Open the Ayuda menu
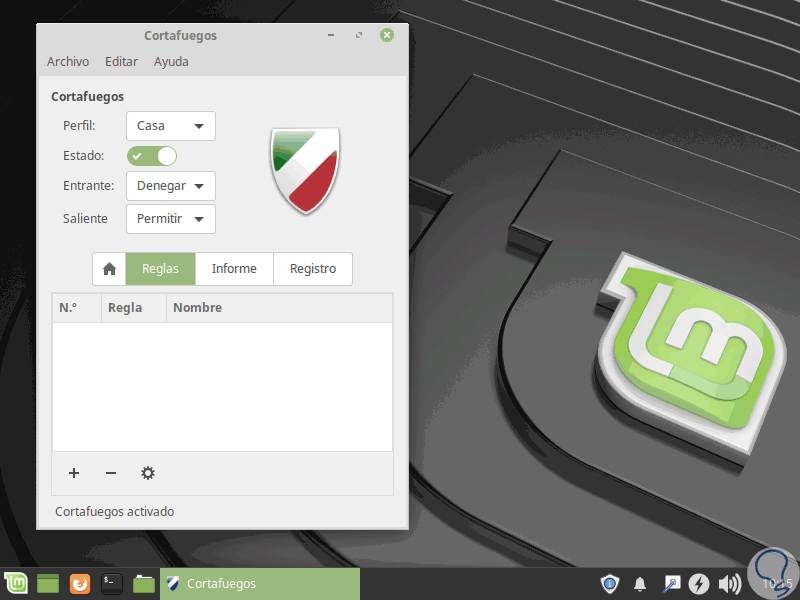The width and height of the screenshot is (800, 600). pos(171,62)
